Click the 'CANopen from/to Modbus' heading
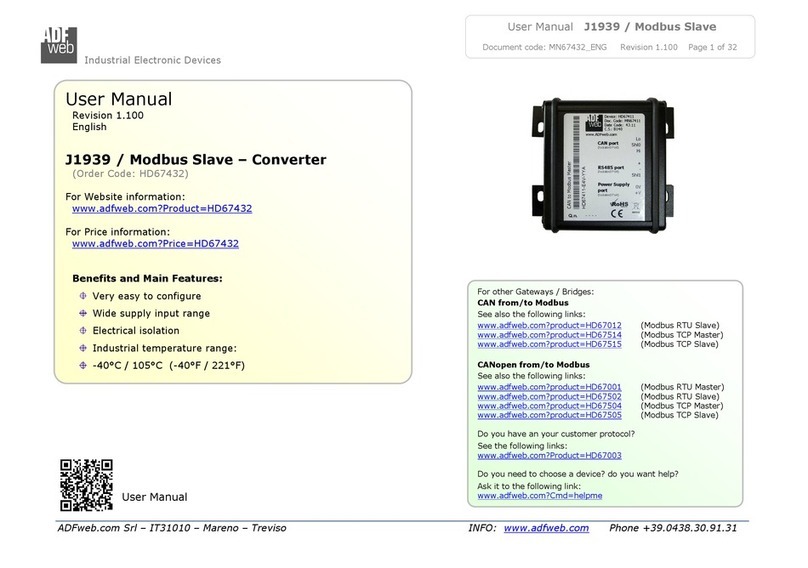The image size is (808, 568). [533, 365]
